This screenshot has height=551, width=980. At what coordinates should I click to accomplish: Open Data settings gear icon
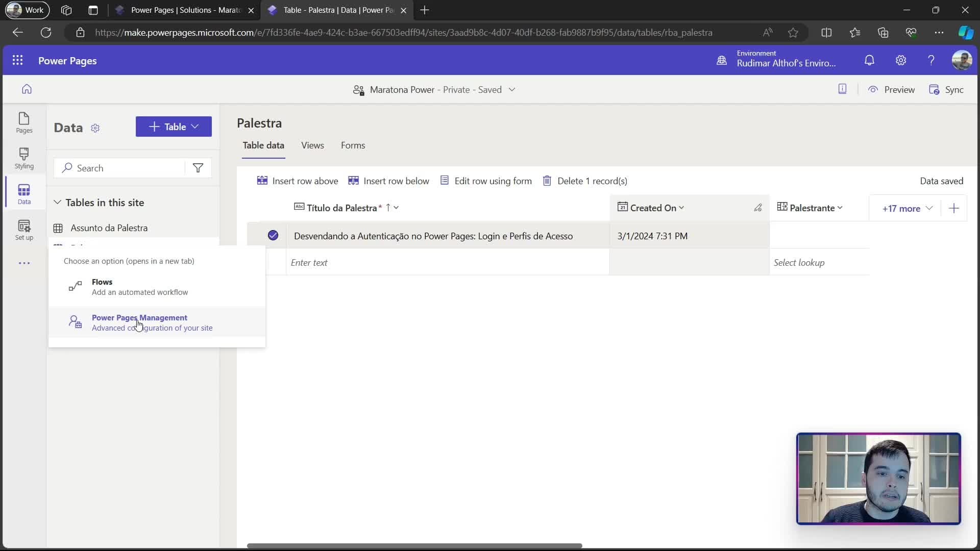tap(95, 128)
